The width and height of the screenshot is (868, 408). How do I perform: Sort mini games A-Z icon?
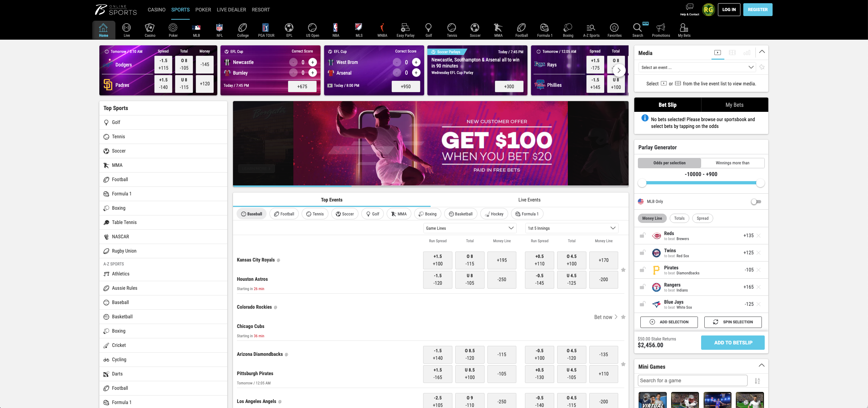(757, 381)
